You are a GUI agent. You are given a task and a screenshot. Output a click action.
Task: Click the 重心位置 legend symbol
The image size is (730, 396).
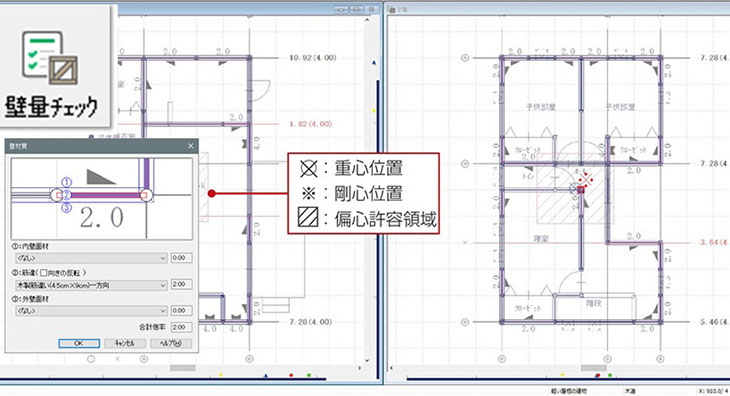(x=308, y=168)
